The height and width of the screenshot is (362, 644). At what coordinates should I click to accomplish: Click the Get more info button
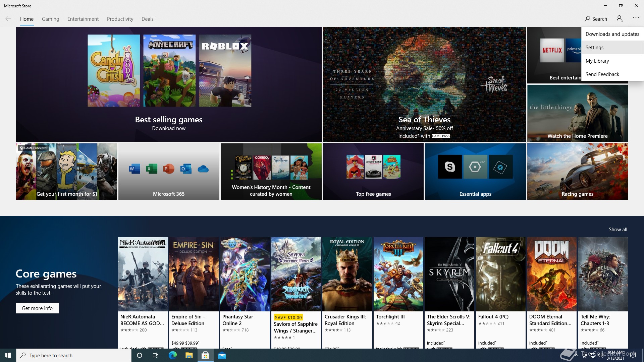tap(37, 308)
